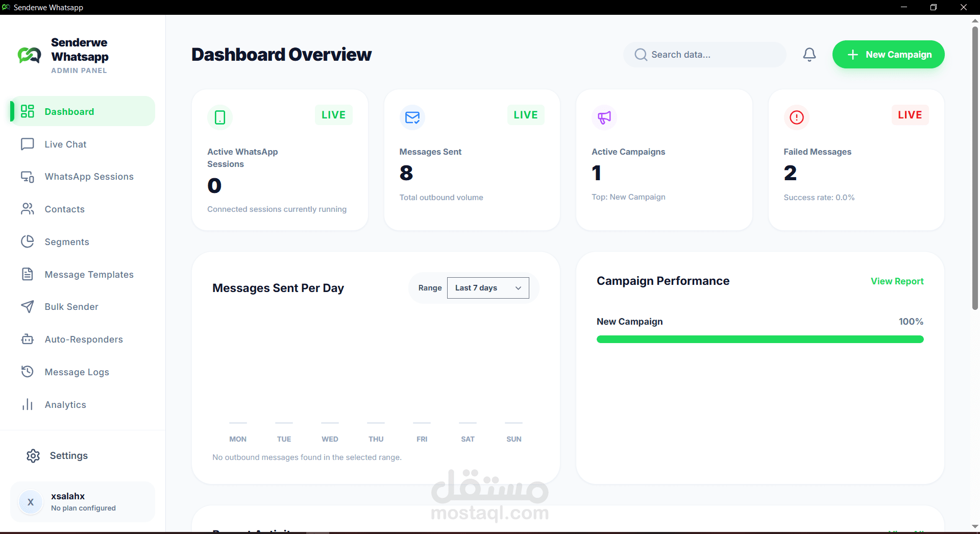Click the Message Templates document icon
This screenshot has height=534, width=980.
[27, 274]
